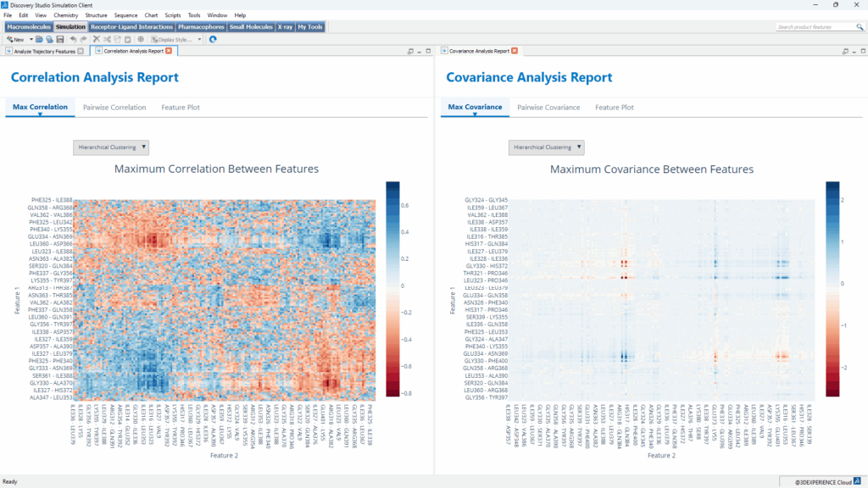Open the Sequence menu
The width and height of the screenshot is (868, 488).
[x=125, y=15]
